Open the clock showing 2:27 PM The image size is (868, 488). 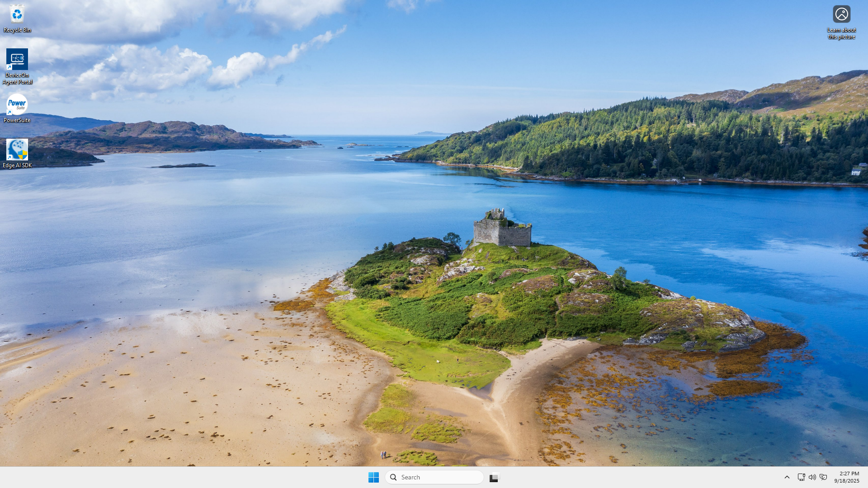849,474
